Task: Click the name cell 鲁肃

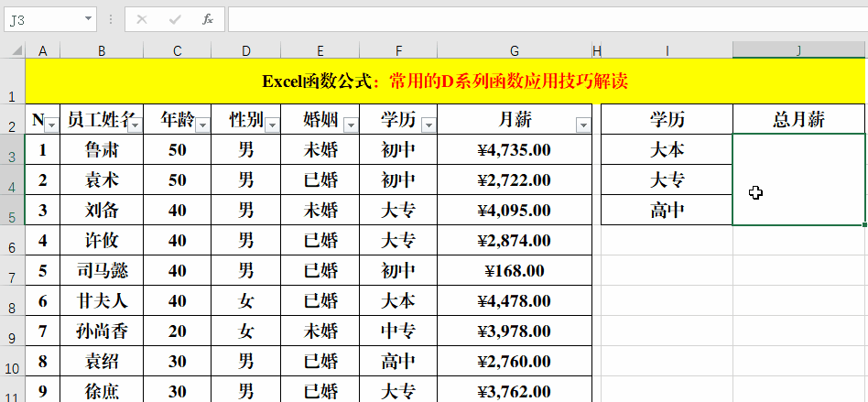Action: [102, 149]
